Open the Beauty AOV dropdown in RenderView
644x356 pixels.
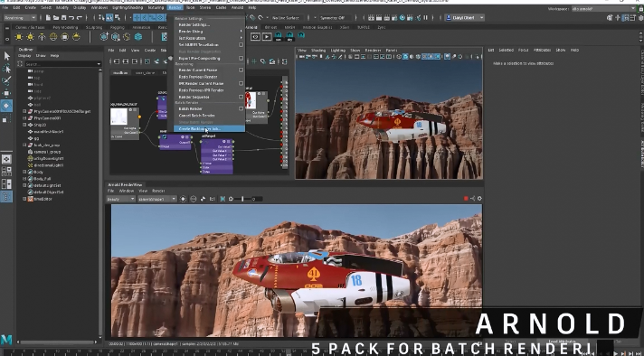(x=121, y=199)
